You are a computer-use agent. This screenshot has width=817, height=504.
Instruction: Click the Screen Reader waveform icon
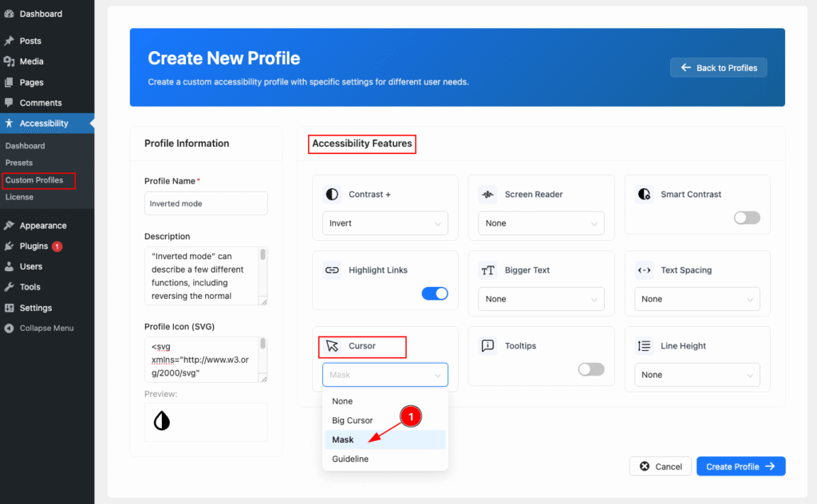[x=487, y=195]
